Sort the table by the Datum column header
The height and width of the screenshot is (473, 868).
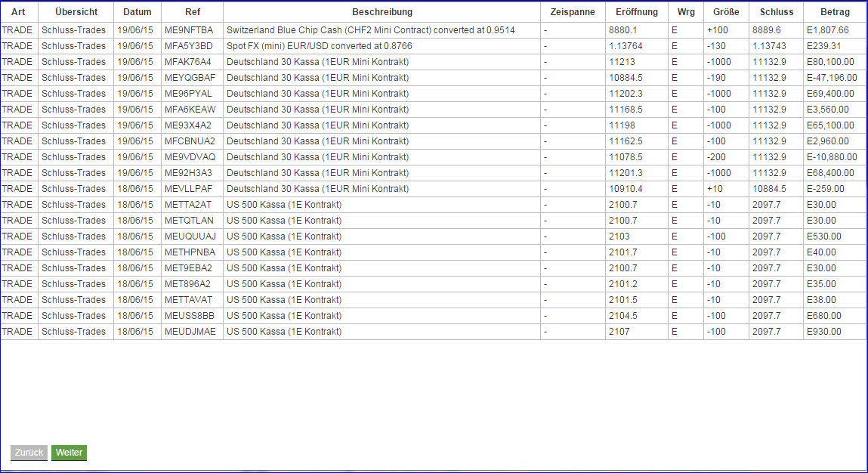tap(137, 11)
